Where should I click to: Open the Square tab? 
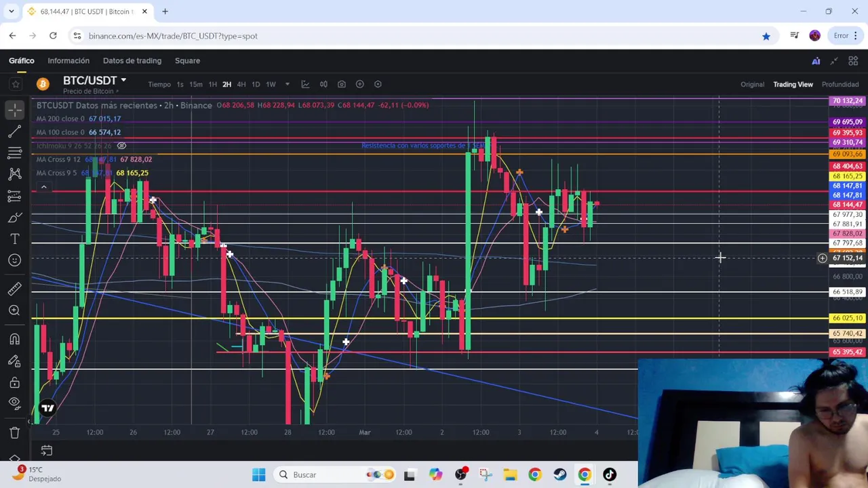pyautogui.click(x=187, y=60)
